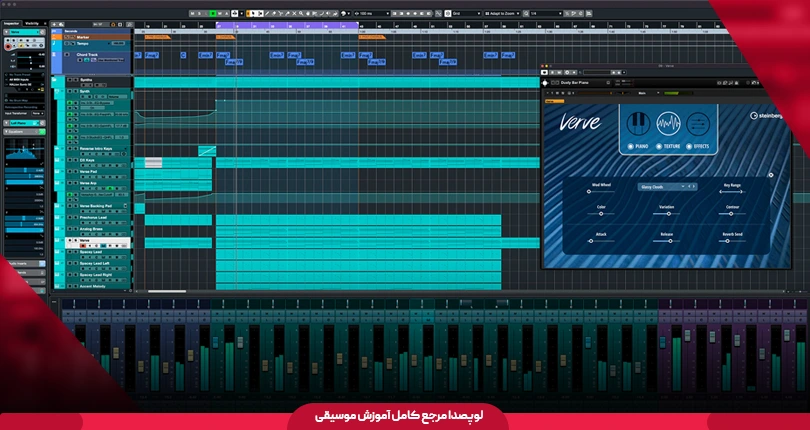Select the Split scissors tool
Screen dimensions: 810x430
pyautogui.click(x=281, y=13)
